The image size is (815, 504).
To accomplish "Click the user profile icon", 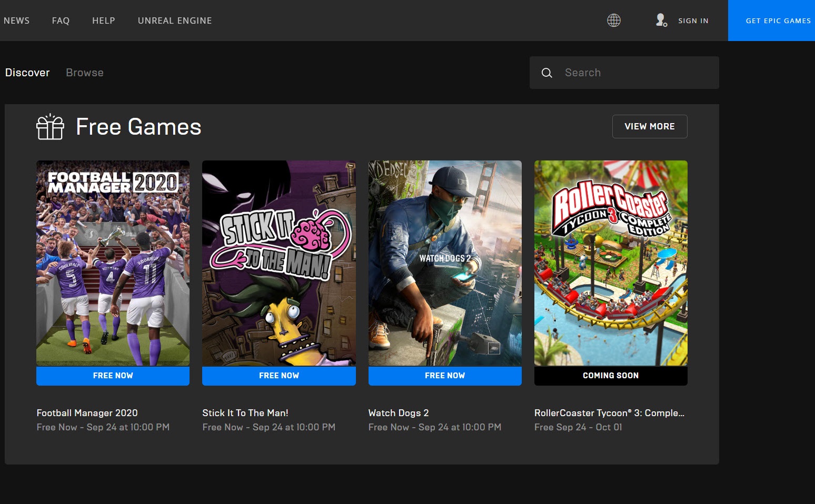I will pos(661,20).
